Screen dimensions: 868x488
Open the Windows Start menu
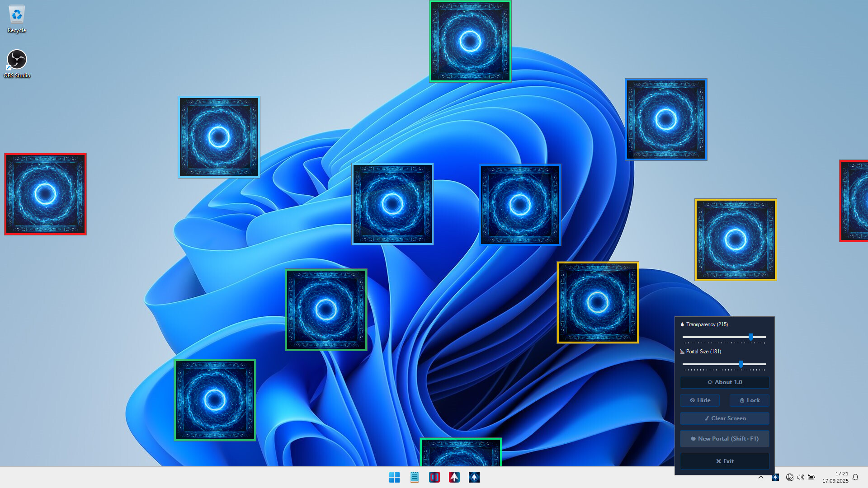395,477
